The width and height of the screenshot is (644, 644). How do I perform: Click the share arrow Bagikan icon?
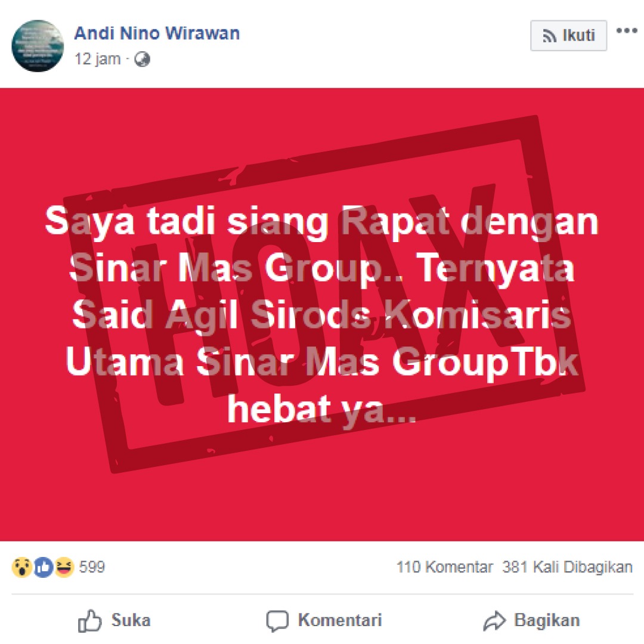(494, 620)
